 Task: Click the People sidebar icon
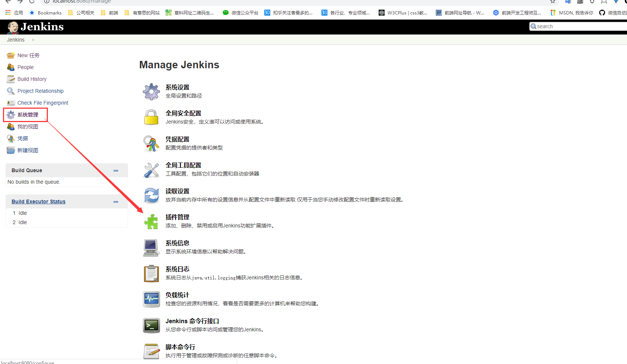[x=11, y=67]
